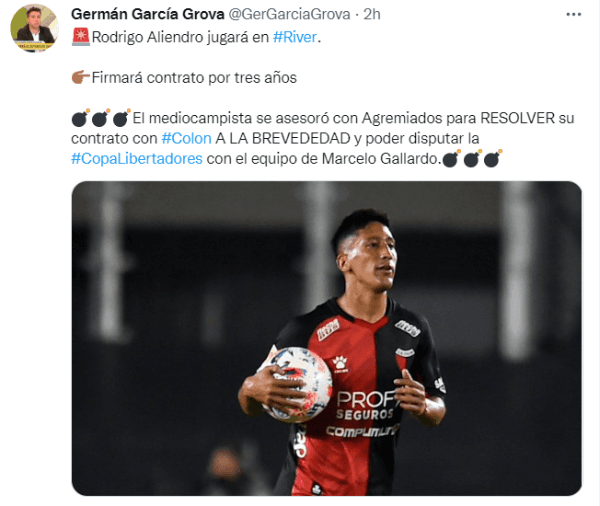The image size is (600, 506).
Task: Click the @GerGarciaGrova handle
Action: click(289, 14)
